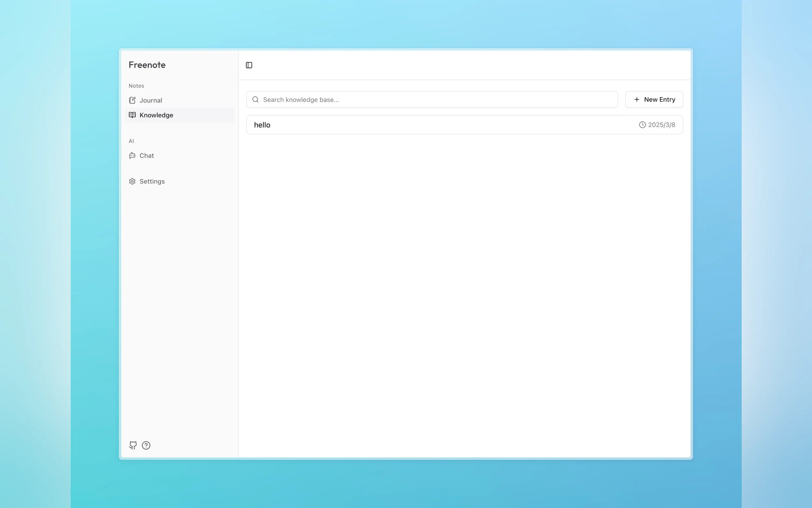Viewport: 812px width, 508px height.
Task: Click the search magnifier icon
Action: (x=255, y=99)
